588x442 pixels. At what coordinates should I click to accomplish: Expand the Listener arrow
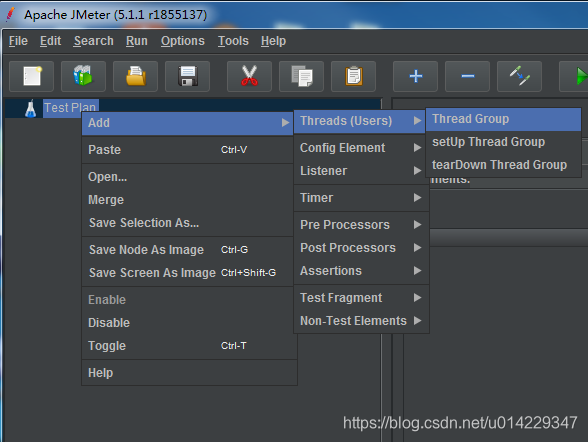point(417,171)
